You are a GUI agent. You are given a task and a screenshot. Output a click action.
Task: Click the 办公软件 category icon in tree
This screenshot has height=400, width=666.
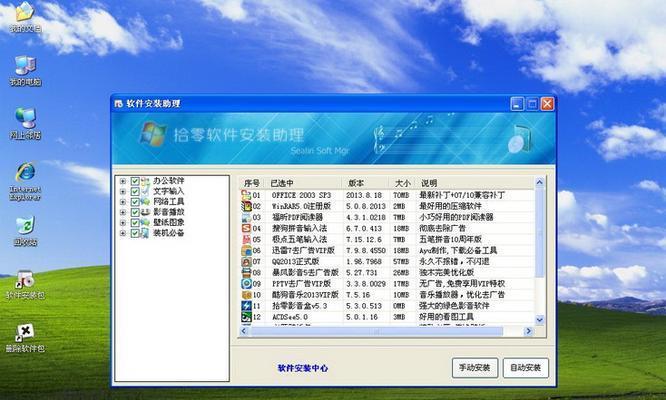click(x=145, y=181)
